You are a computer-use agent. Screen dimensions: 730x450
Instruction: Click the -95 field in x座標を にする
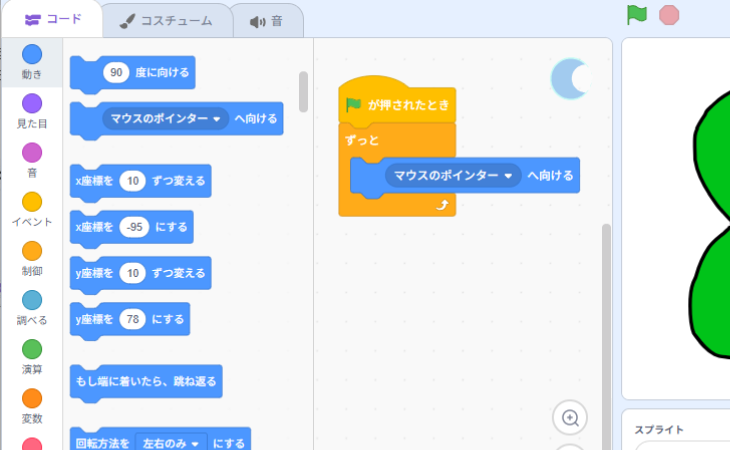[134, 227]
